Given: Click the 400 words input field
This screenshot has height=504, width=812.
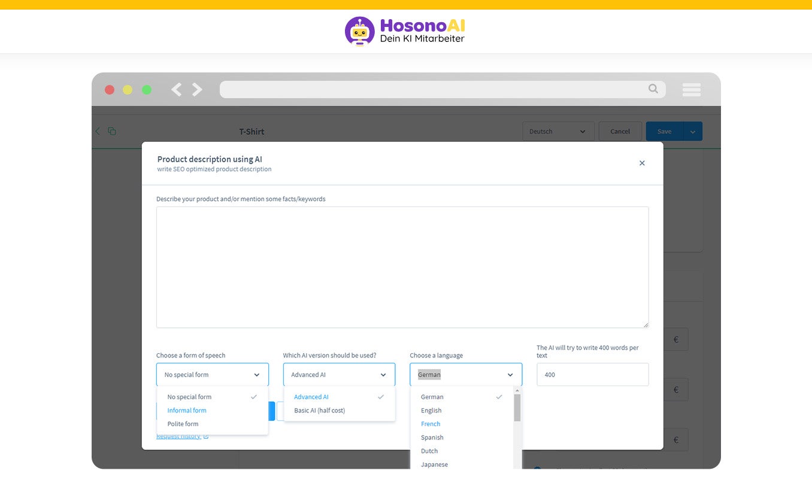Looking at the screenshot, I should pos(593,375).
